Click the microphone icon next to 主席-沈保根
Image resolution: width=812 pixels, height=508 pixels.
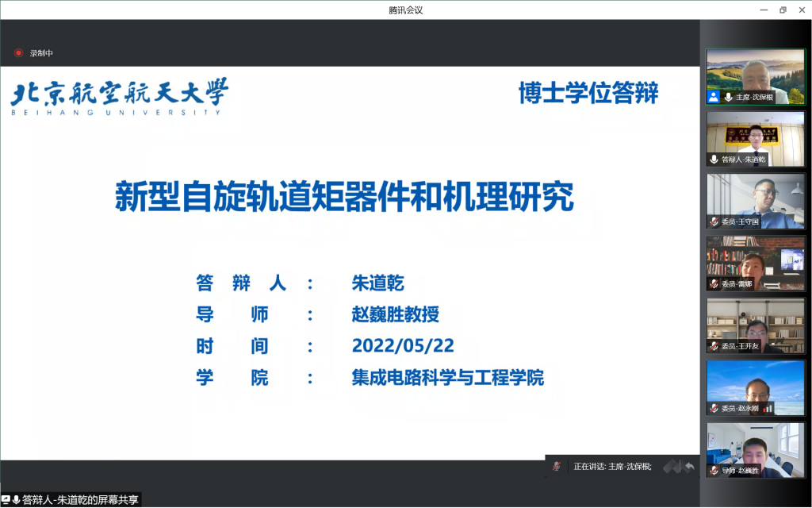pyautogui.click(x=728, y=97)
